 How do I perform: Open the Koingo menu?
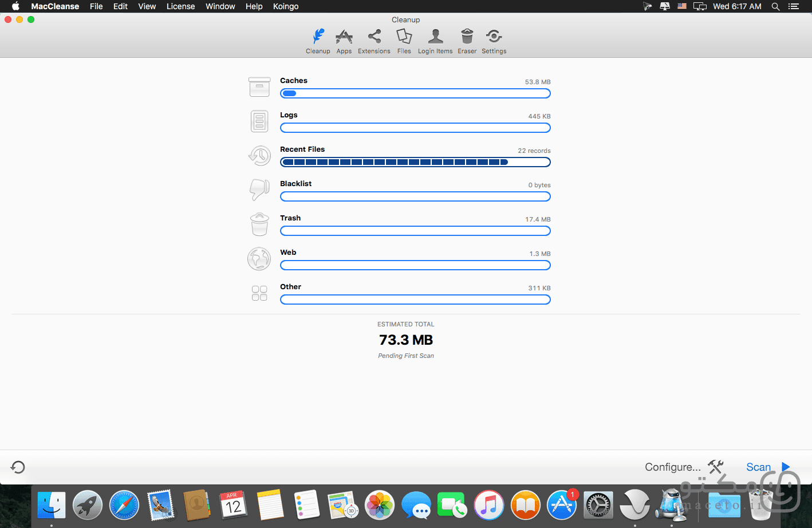(286, 6)
